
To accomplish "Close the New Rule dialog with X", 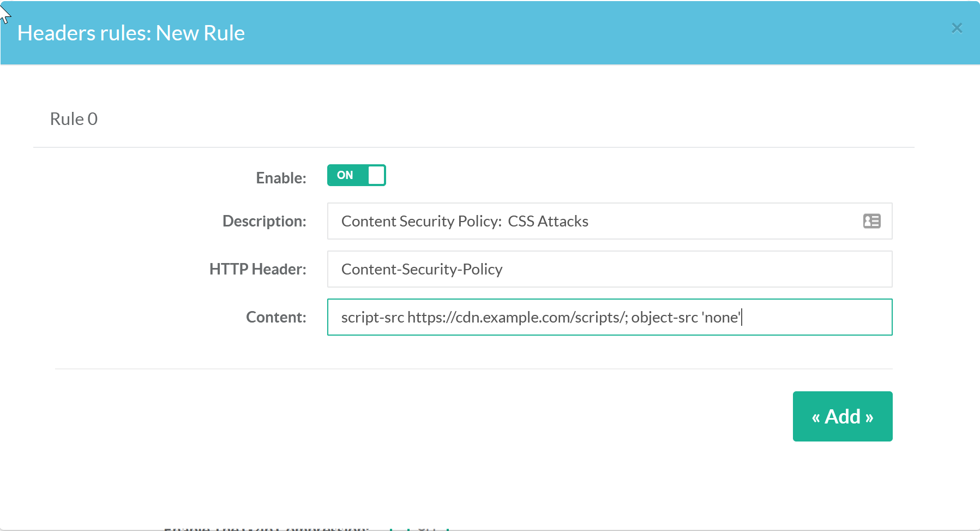I will point(957,28).
